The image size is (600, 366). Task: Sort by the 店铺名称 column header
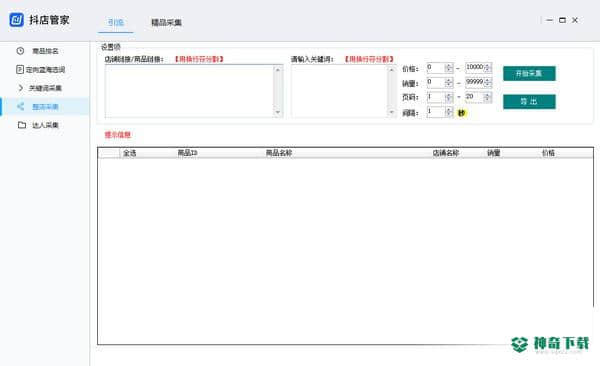coord(446,153)
